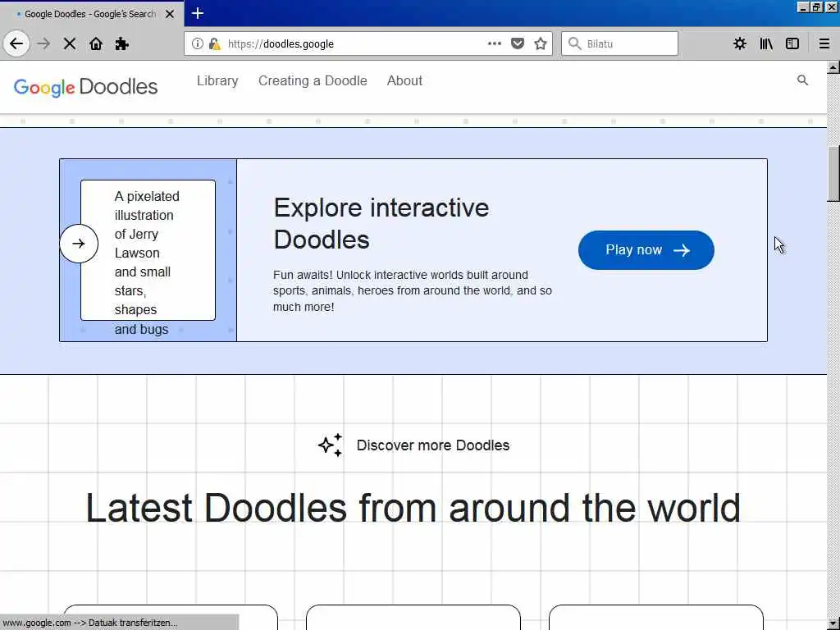Click the scrollbar up arrow

pyautogui.click(x=833, y=67)
